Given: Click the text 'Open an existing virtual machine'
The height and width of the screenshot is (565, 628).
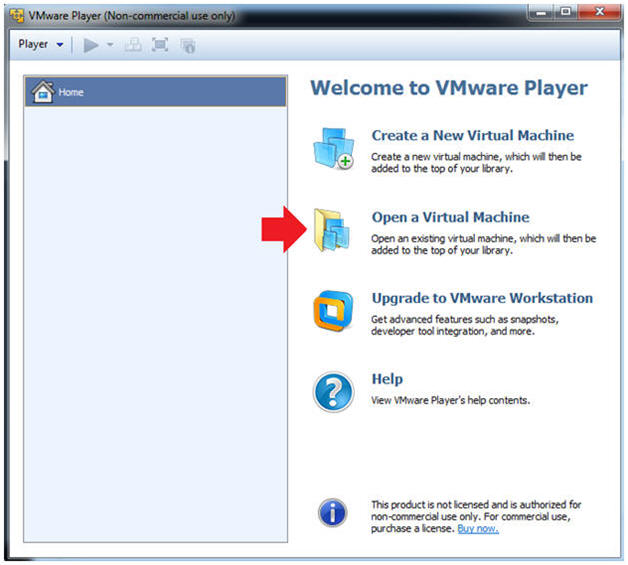Looking at the screenshot, I should pos(444,239).
